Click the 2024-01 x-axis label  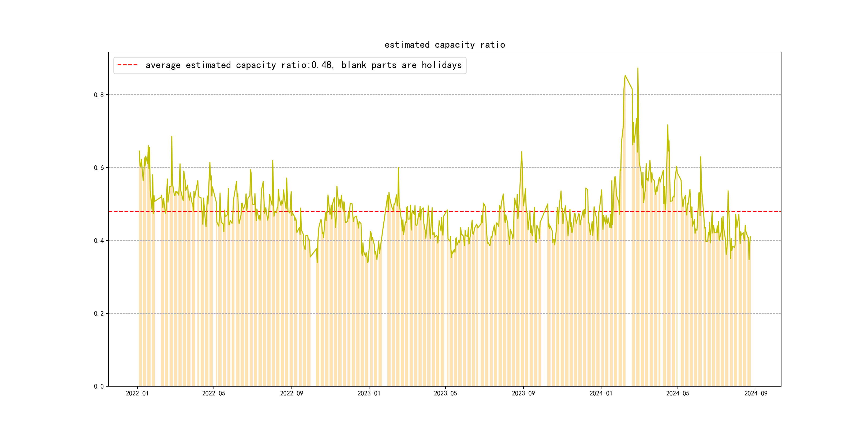(x=601, y=393)
